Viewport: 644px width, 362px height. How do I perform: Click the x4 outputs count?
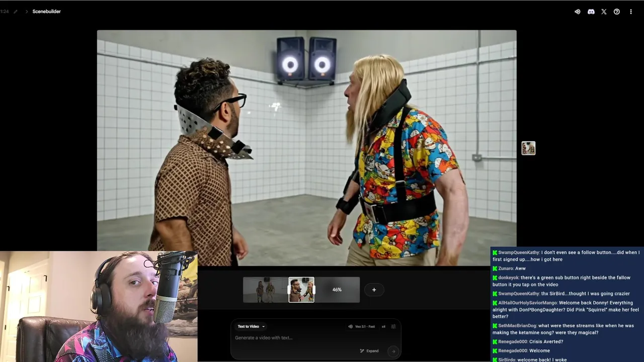tap(383, 326)
